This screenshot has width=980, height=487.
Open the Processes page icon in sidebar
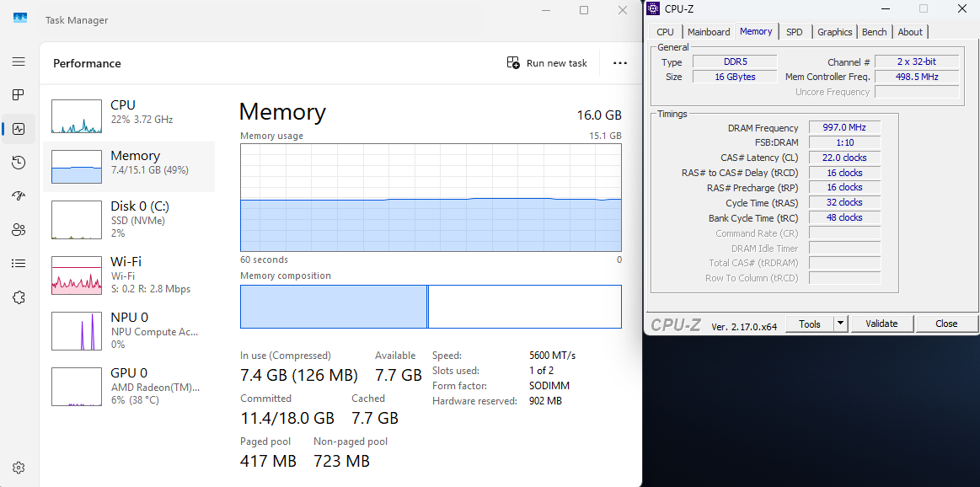[x=19, y=95]
